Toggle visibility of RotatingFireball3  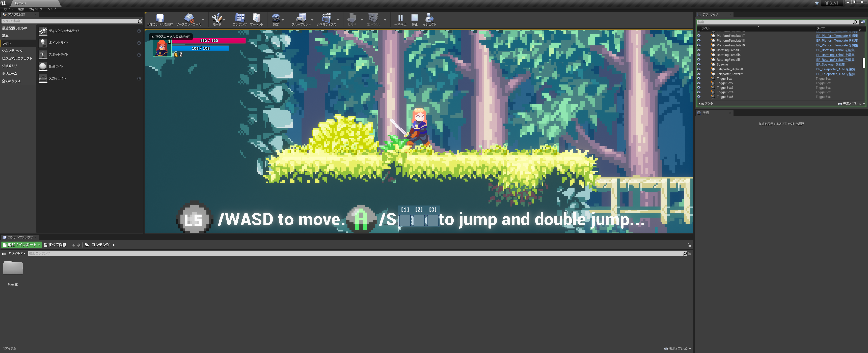[698, 50]
